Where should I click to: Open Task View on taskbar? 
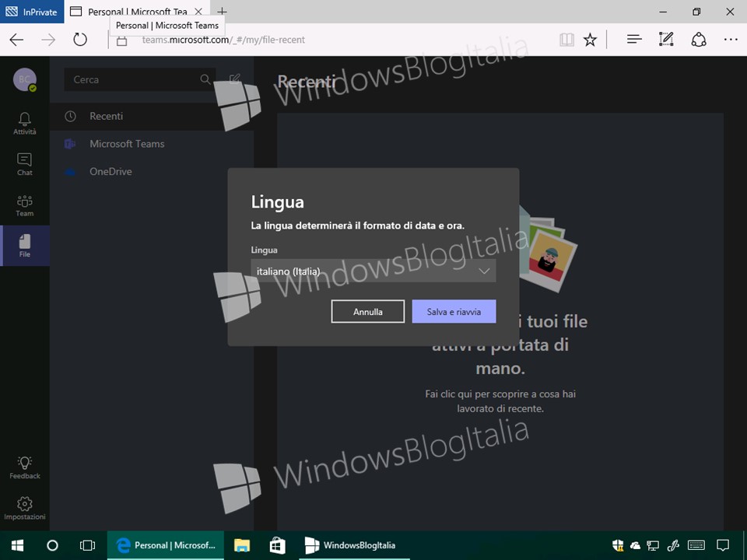pos(88,545)
